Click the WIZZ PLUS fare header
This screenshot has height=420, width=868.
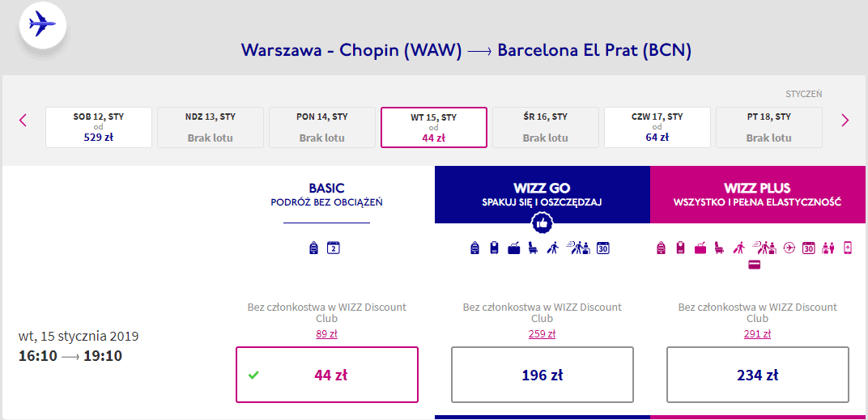point(758,194)
